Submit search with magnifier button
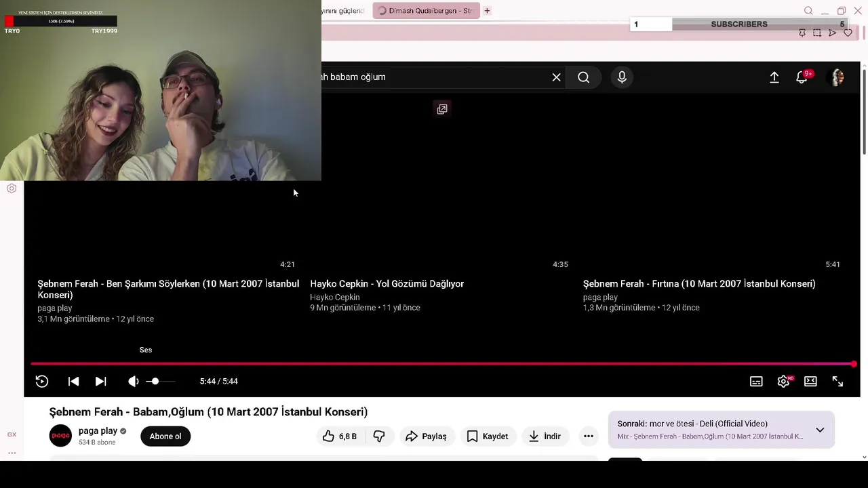The height and width of the screenshot is (488, 868). 584,77
